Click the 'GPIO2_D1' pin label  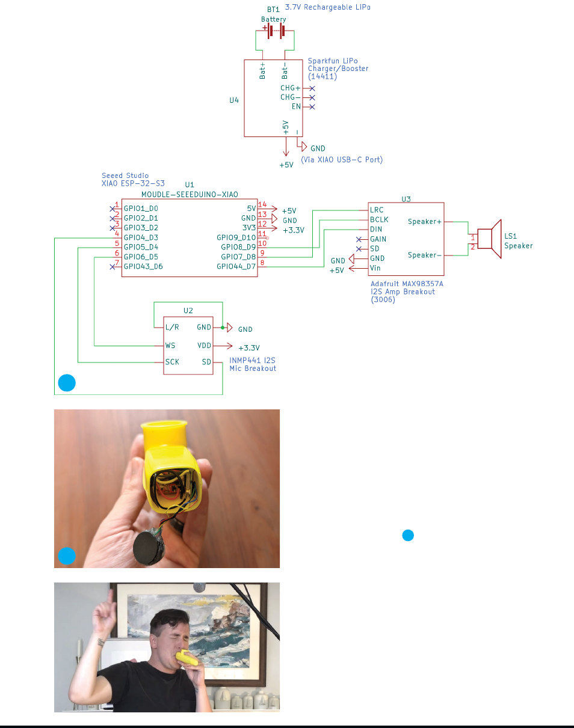click(x=141, y=218)
